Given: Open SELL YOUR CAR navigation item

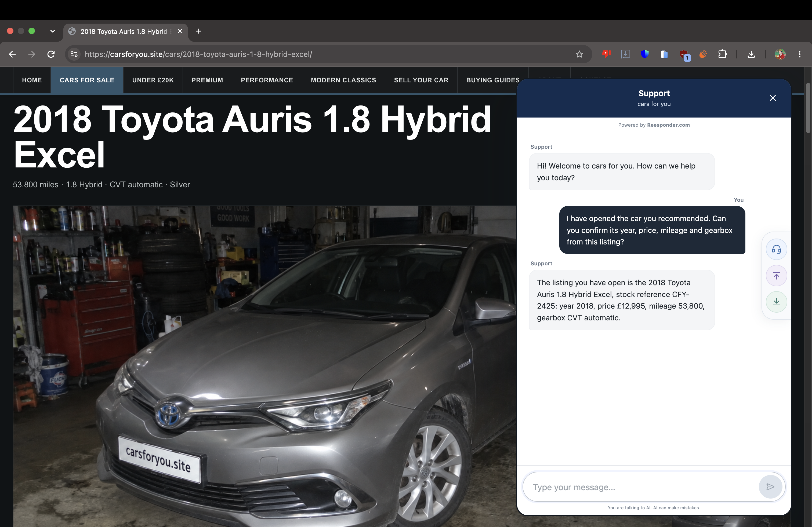Looking at the screenshot, I should click(x=421, y=80).
